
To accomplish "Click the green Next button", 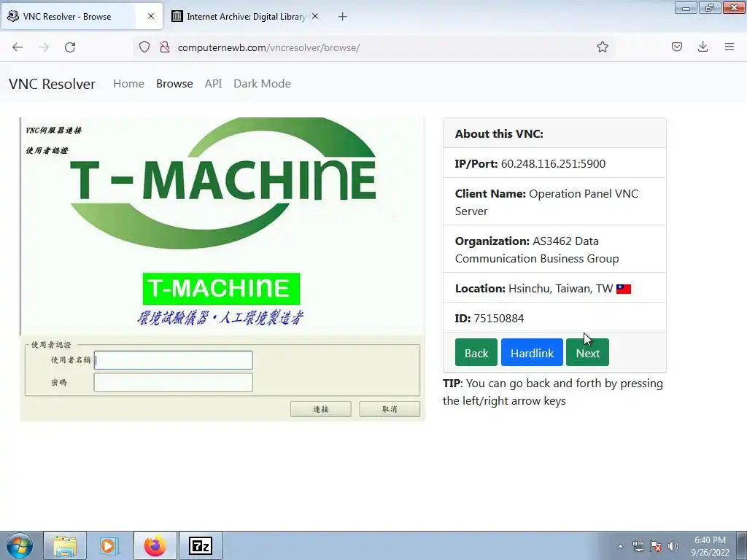I will [587, 352].
